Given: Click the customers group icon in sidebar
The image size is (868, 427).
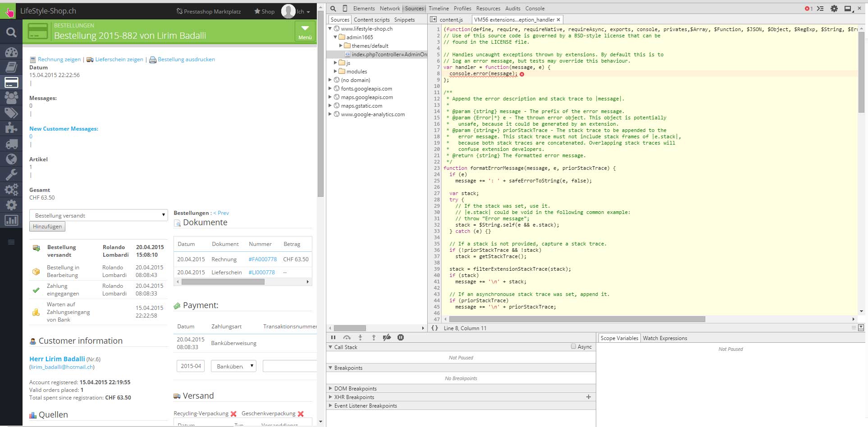Looking at the screenshot, I should (11, 97).
